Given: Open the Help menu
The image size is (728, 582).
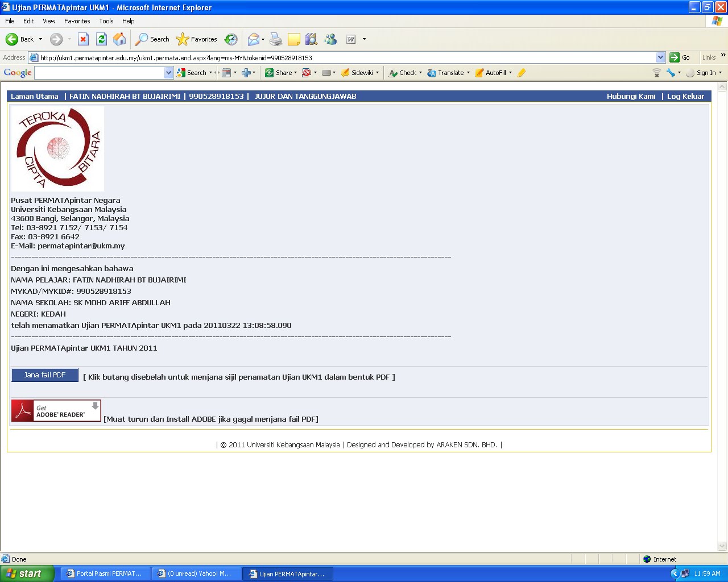Looking at the screenshot, I should click(x=129, y=21).
